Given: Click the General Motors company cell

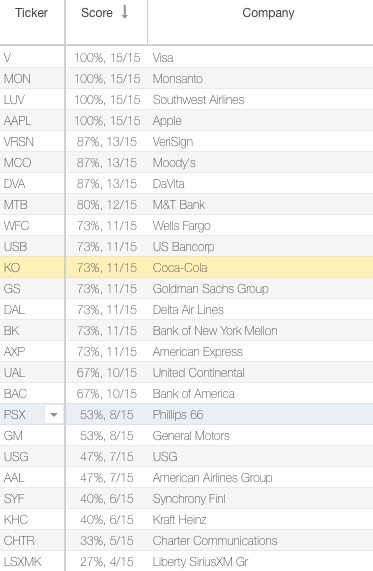Looking at the screenshot, I should click(x=260, y=436).
